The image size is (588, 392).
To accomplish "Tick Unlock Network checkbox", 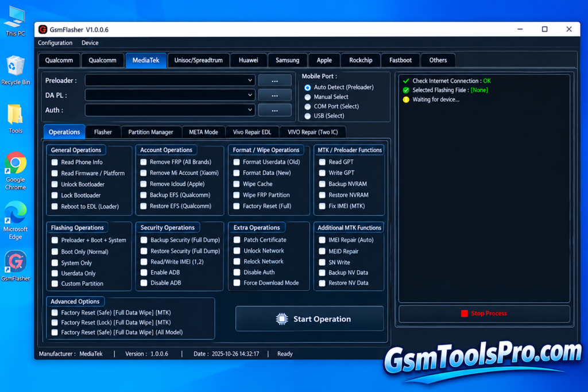I will click(237, 251).
